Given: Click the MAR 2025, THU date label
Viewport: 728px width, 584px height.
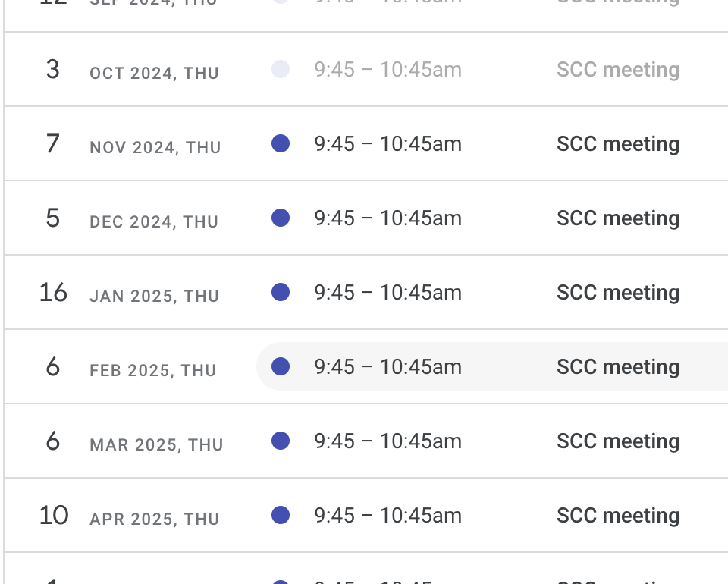Looking at the screenshot, I should coord(156,444).
